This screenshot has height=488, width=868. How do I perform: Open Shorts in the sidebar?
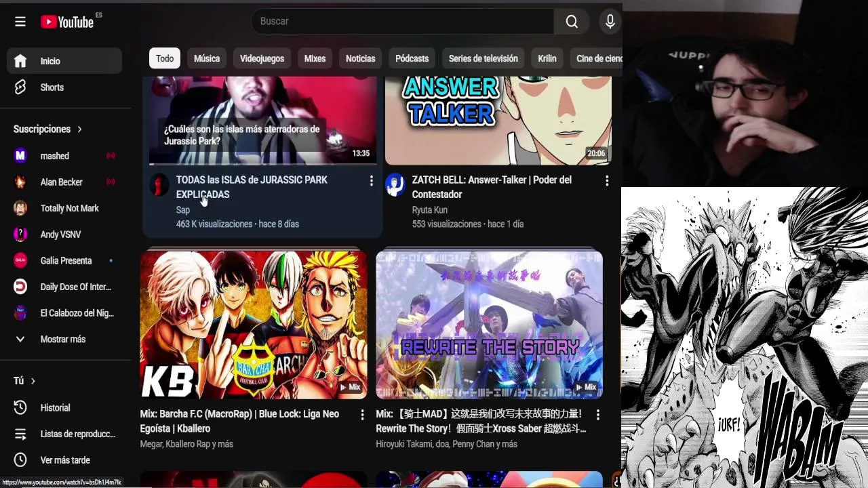tap(64, 87)
